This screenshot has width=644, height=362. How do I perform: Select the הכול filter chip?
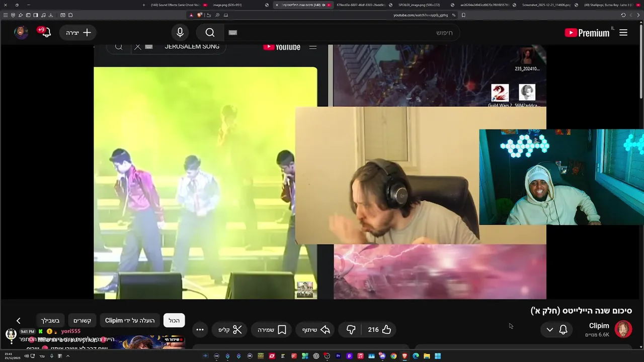point(174,321)
